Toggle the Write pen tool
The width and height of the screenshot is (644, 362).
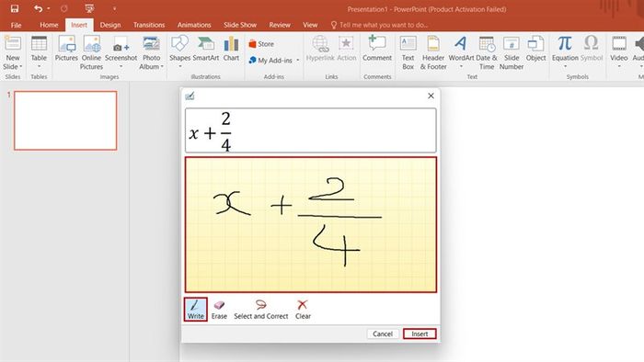(x=195, y=310)
